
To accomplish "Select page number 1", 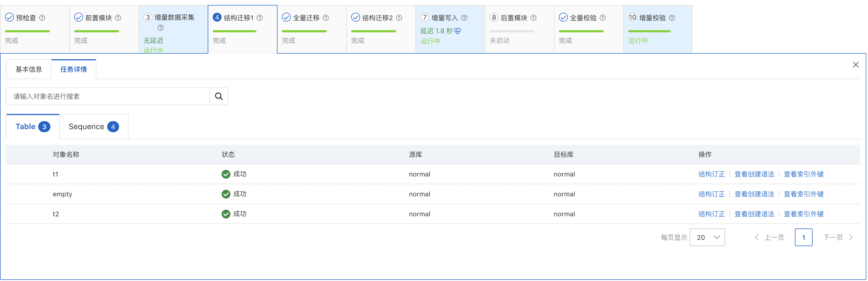I will pyautogui.click(x=804, y=238).
